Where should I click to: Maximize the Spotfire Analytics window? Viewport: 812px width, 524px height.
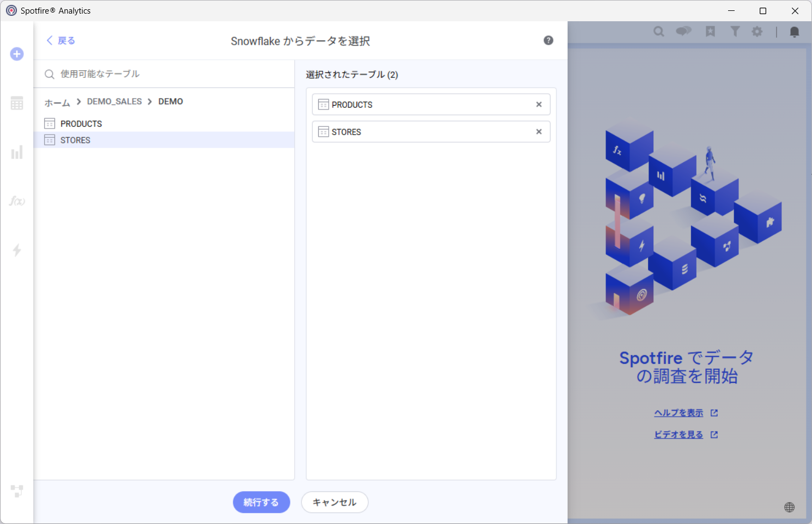pos(763,10)
